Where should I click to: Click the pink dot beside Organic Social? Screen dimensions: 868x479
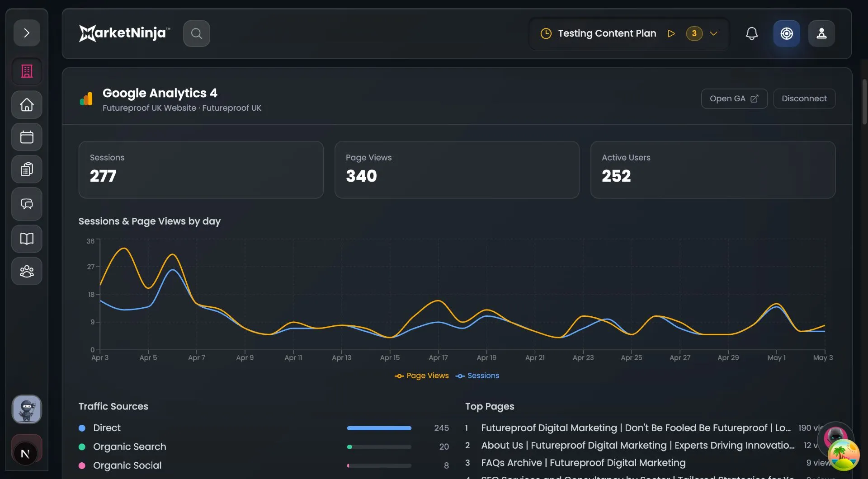[x=82, y=465]
